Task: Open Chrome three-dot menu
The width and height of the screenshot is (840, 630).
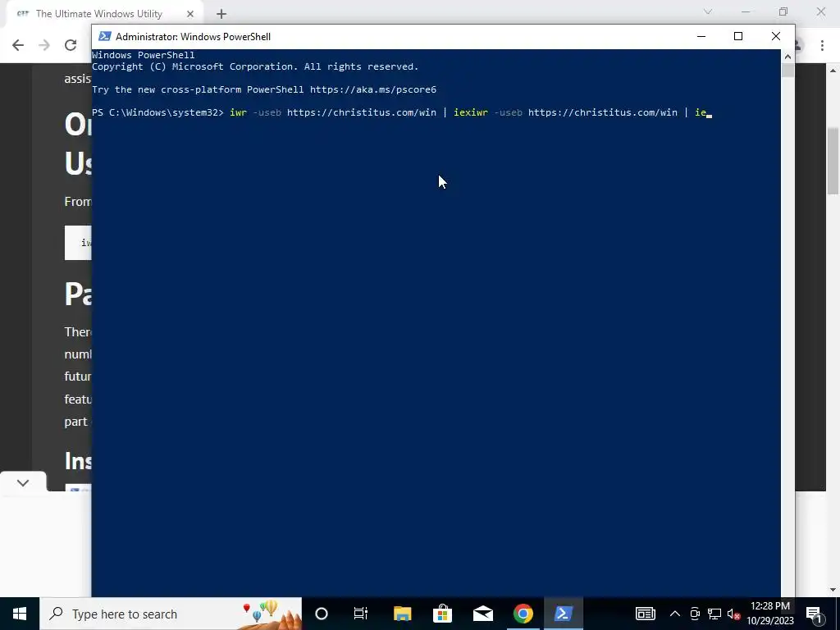Action: point(822,46)
